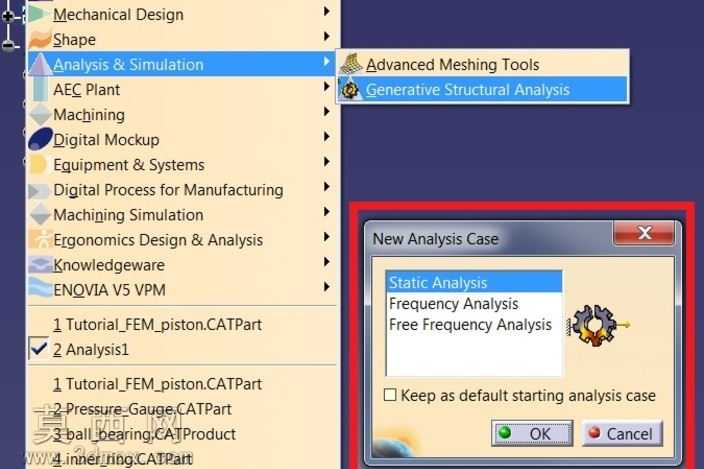Viewport: 704px width, 469px height.
Task: Open the Equipment & Systems menu entry
Action: tap(182, 165)
